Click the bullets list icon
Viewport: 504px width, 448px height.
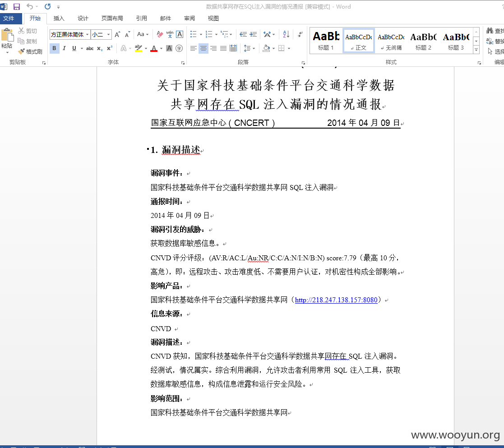(193, 34)
